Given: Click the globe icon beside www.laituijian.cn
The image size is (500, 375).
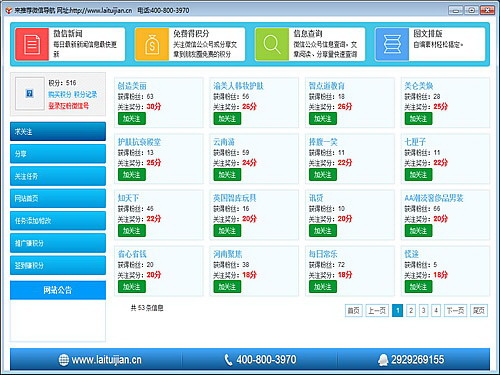Looking at the screenshot, I should pos(64,360).
